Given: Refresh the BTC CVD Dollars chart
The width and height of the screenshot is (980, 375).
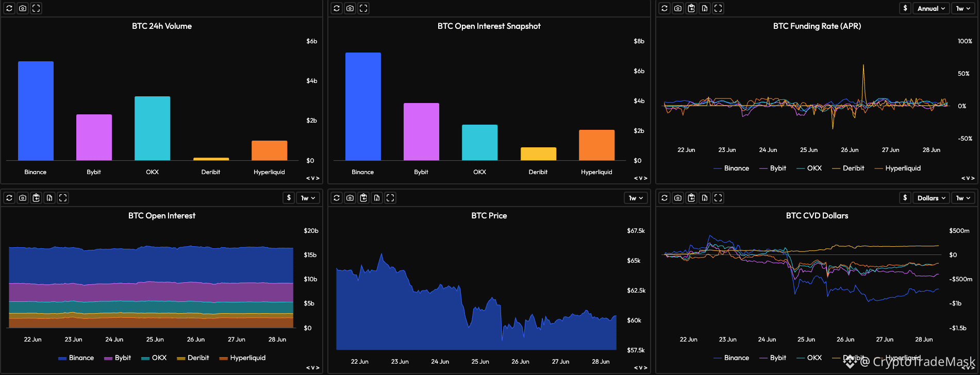Looking at the screenshot, I should 665,198.
